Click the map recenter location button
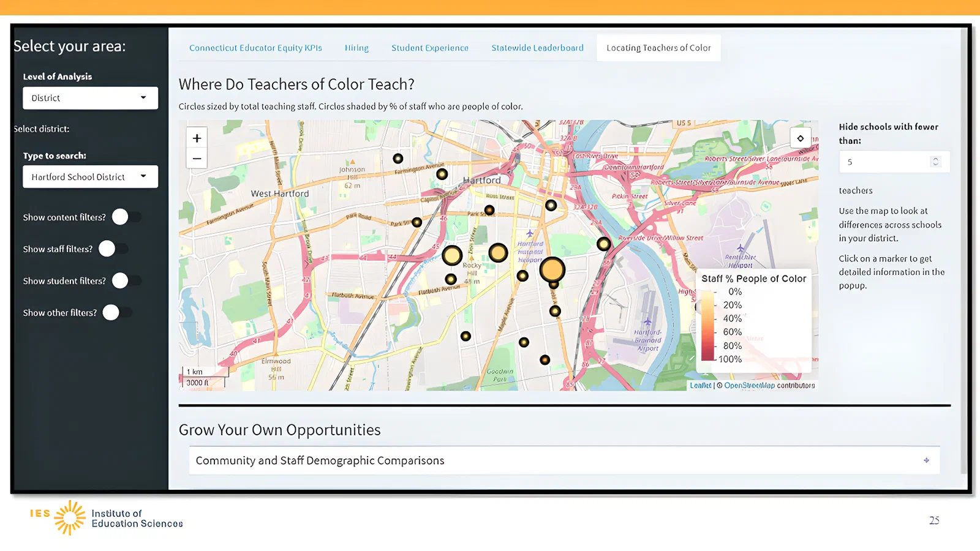Viewport: 980px width, 551px height. coord(800,138)
